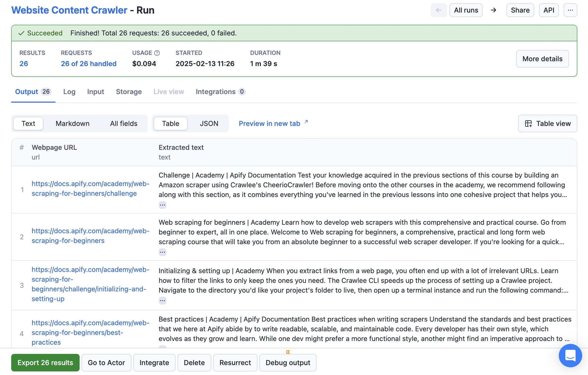Click the left arrow navigation icon
588x375 pixels.
(x=437, y=10)
